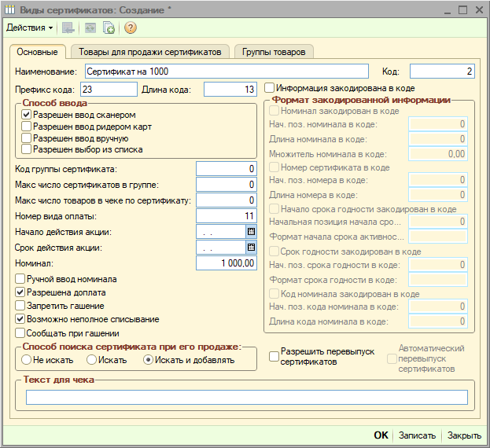Click the Наименование input field
The height and width of the screenshot is (448, 490).
pyautogui.click(x=227, y=72)
